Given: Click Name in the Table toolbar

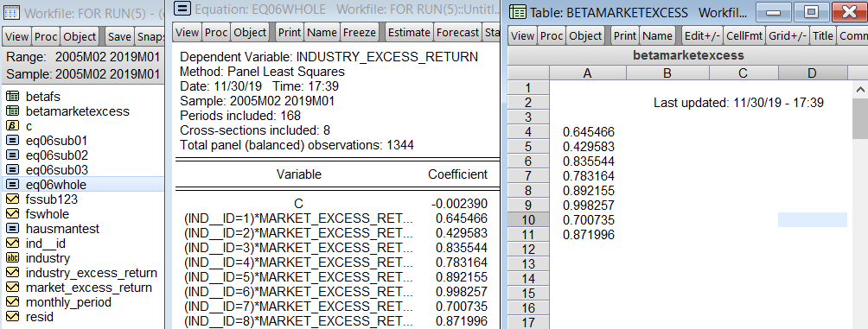Looking at the screenshot, I should (x=657, y=36).
